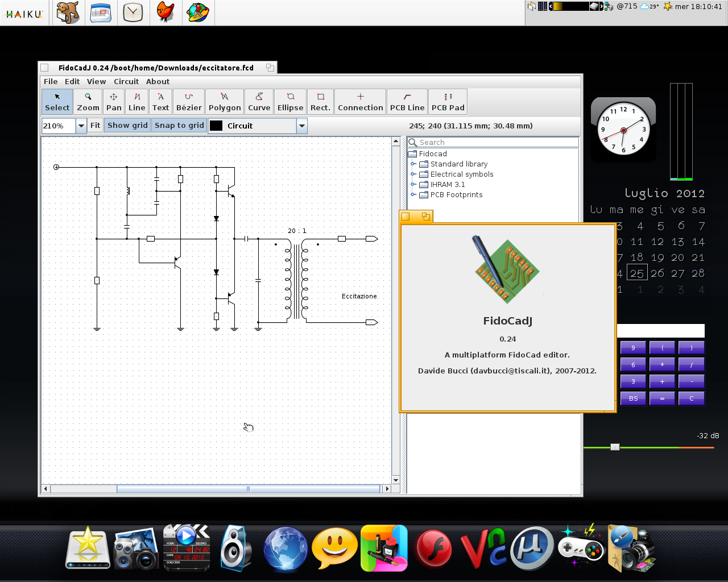Click the canvas vertical scrollbar down arrow

(x=396, y=480)
